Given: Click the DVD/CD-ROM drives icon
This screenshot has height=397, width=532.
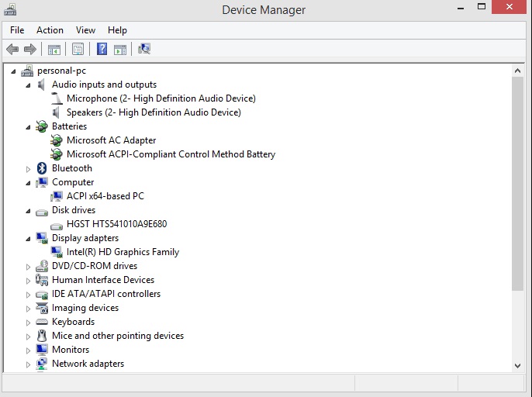Looking at the screenshot, I should [x=42, y=266].
